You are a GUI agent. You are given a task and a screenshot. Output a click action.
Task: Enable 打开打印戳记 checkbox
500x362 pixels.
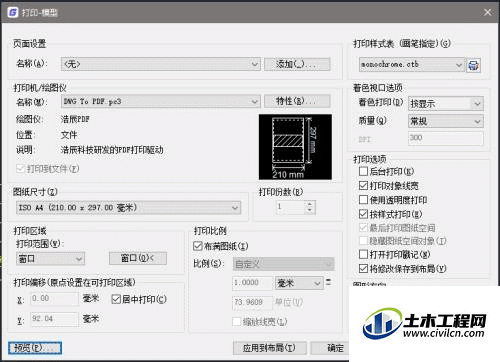363,254
